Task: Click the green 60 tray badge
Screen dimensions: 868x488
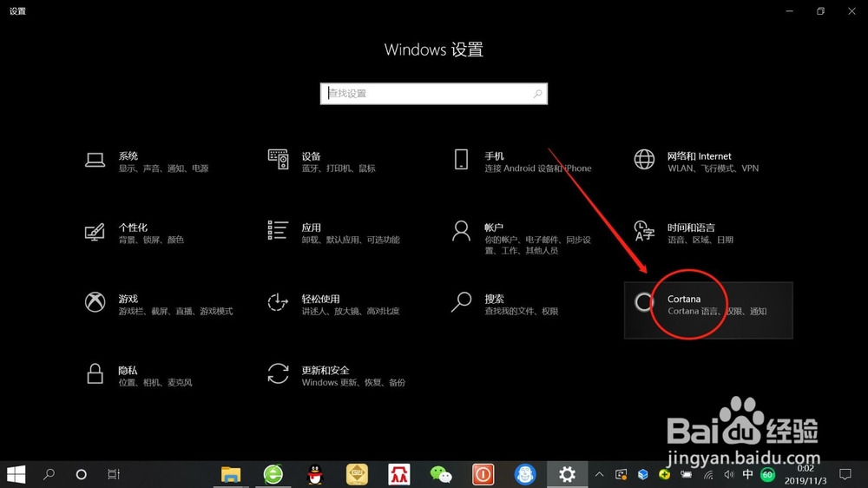Action: (768, 475)
